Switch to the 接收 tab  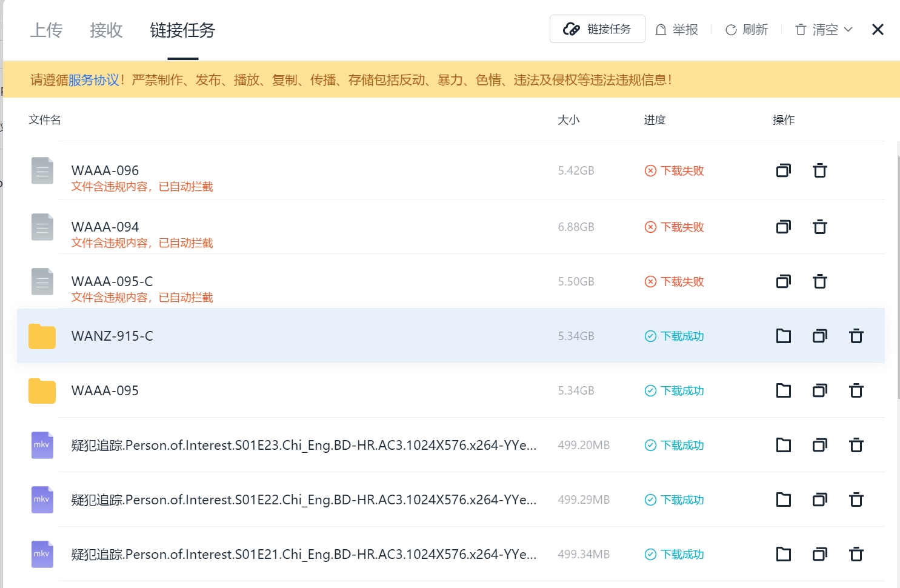tap(106, 30)
